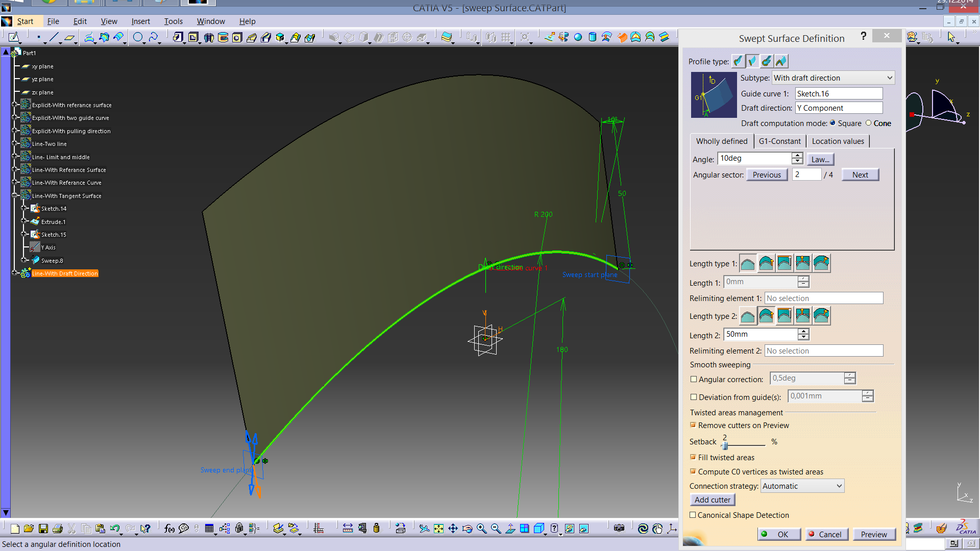Image resolution: width=980 pixels, height=551 pixels.
Task: Expand the Sketch.14 tree node
Action: [x=23, y=208]
